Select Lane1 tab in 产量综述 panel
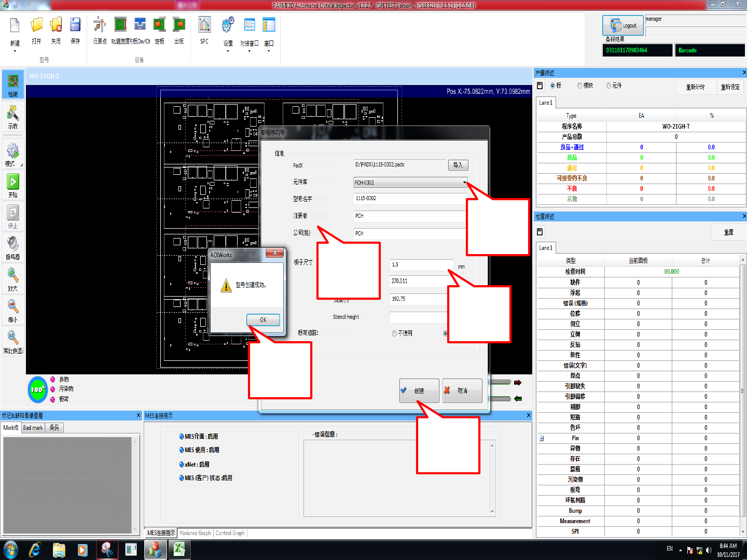Image resolution: width=747 pixels, height=560 pixels. [x=546, y=103]
